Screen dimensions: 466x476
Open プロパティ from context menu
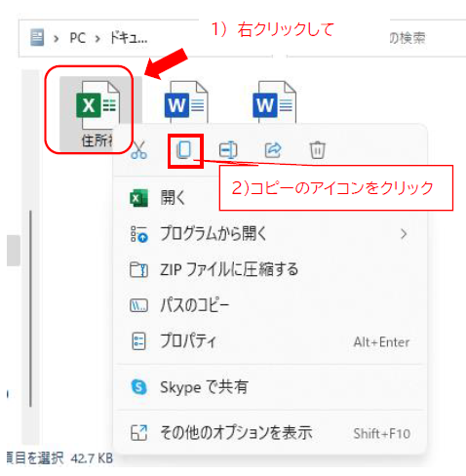(x=270, y=341)
